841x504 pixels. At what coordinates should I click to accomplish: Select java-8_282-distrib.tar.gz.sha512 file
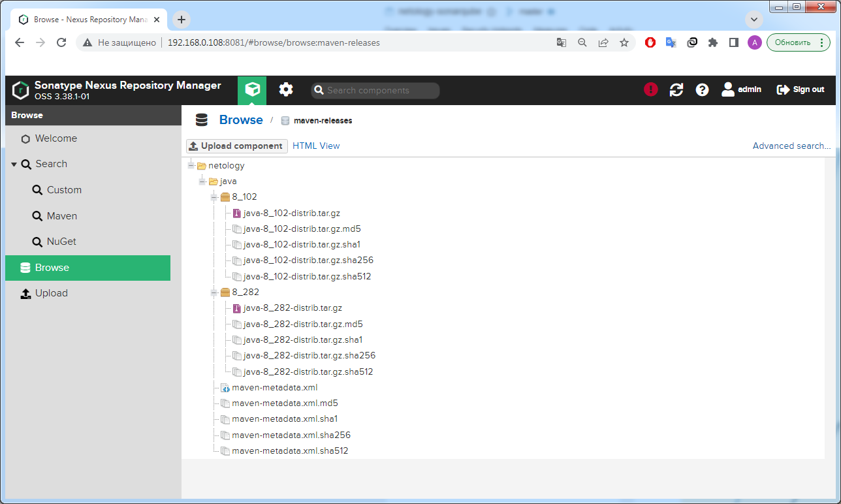click(308, 371)
